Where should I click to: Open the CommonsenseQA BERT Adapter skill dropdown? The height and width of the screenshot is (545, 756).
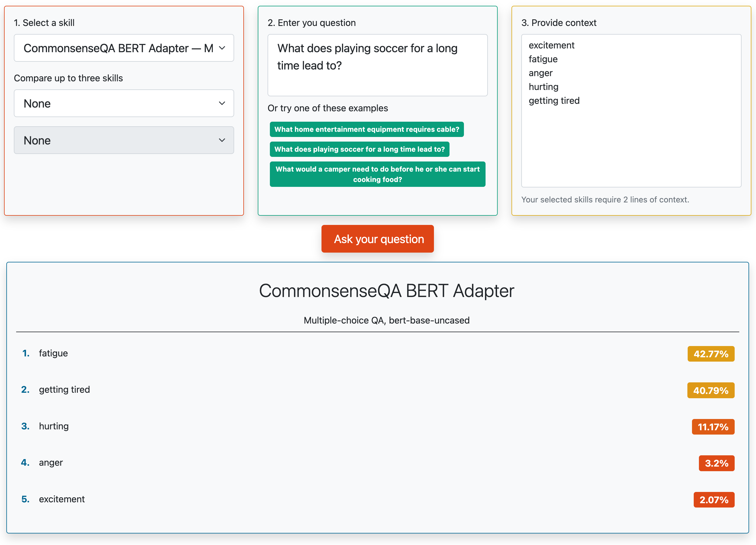point(124,48)
